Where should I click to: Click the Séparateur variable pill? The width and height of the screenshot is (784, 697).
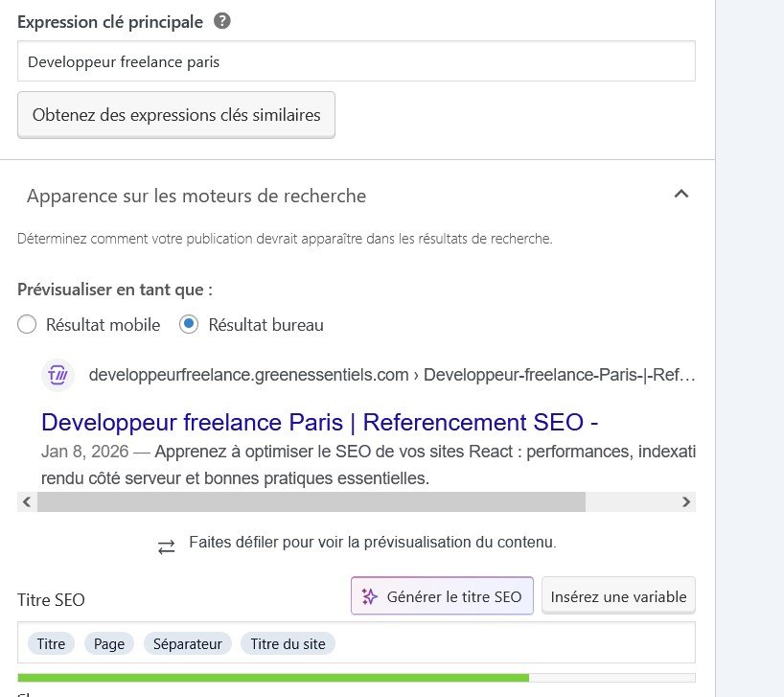click(187, 643)
